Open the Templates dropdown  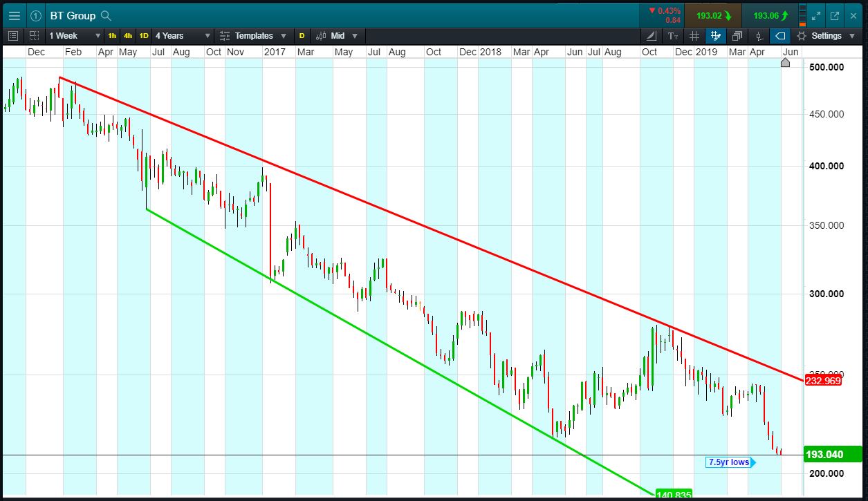[254, 35]
